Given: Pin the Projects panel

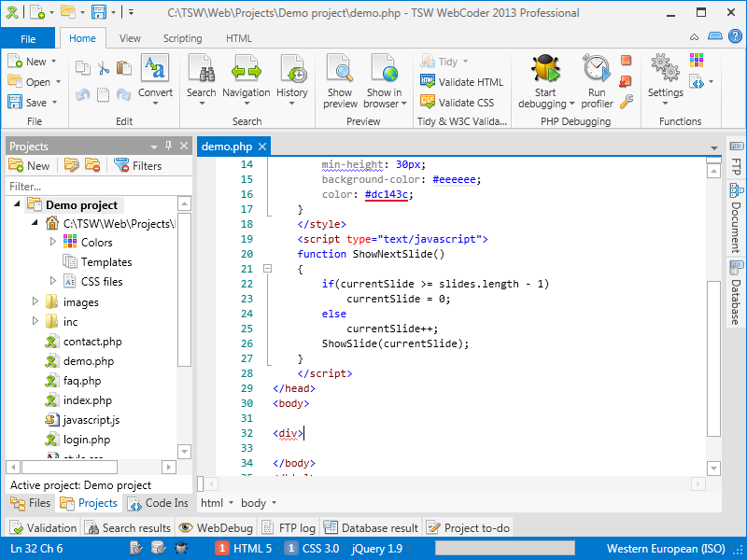Looking at the screenshot, I should click(169, 146).
